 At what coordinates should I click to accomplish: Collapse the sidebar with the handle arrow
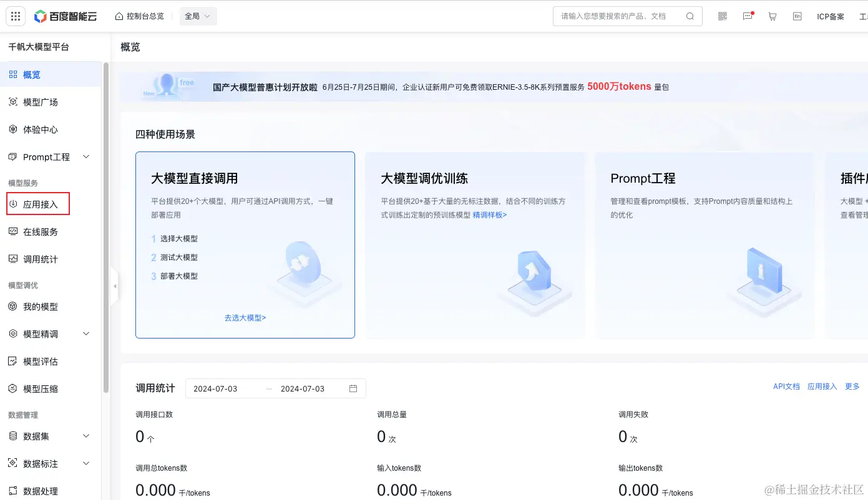point(114,286)
